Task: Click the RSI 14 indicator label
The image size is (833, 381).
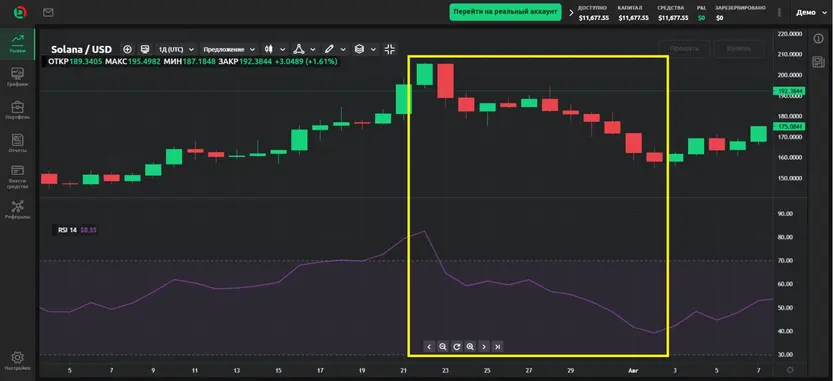Action: (67, 230)
